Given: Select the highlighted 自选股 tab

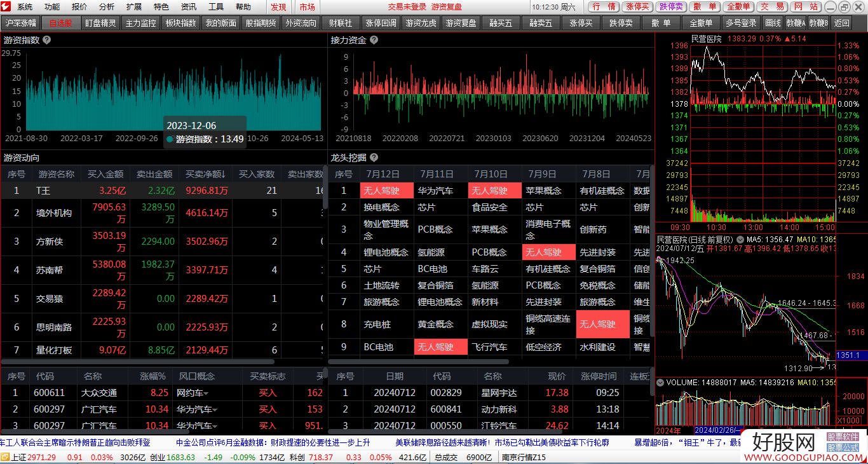Looking at the screenshot, I should (61, 23).
